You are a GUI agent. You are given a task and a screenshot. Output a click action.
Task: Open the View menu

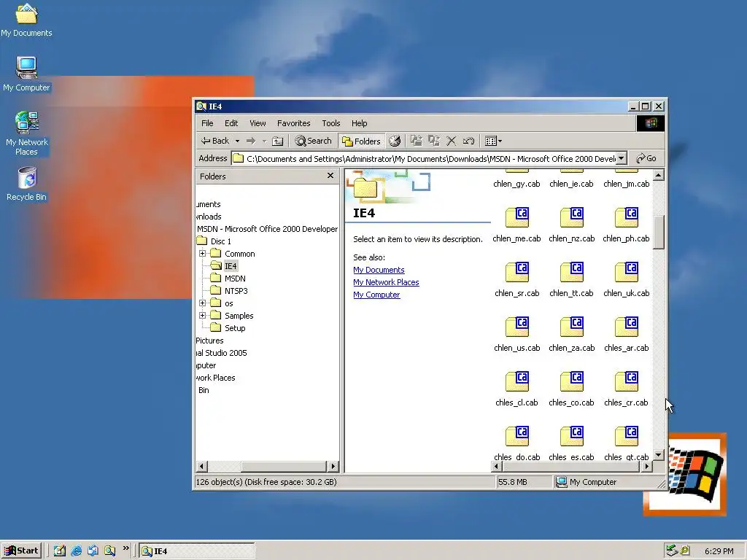point(258,123)
